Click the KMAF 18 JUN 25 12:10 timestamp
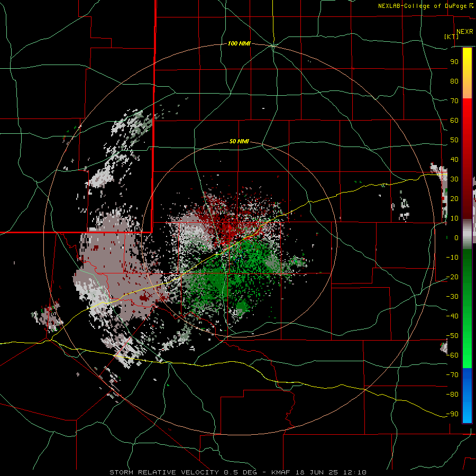This screenshot has height=476, width=476. pos(318,472)
